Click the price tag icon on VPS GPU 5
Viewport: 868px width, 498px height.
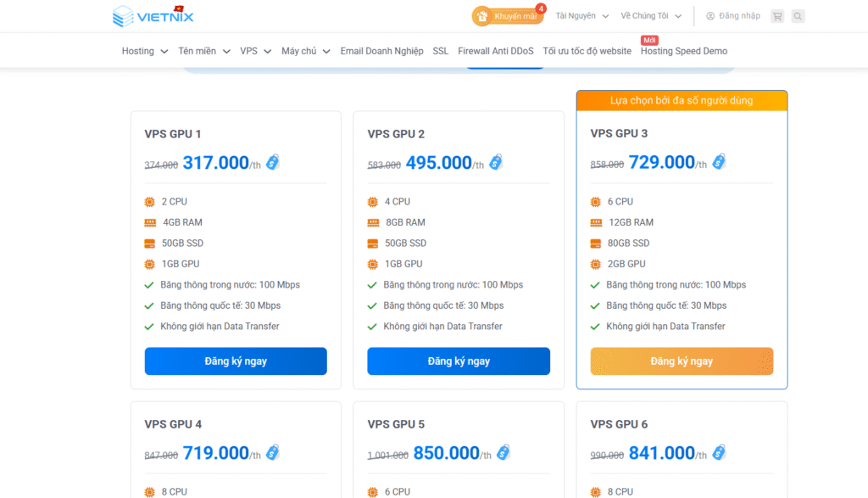point(503,452)
